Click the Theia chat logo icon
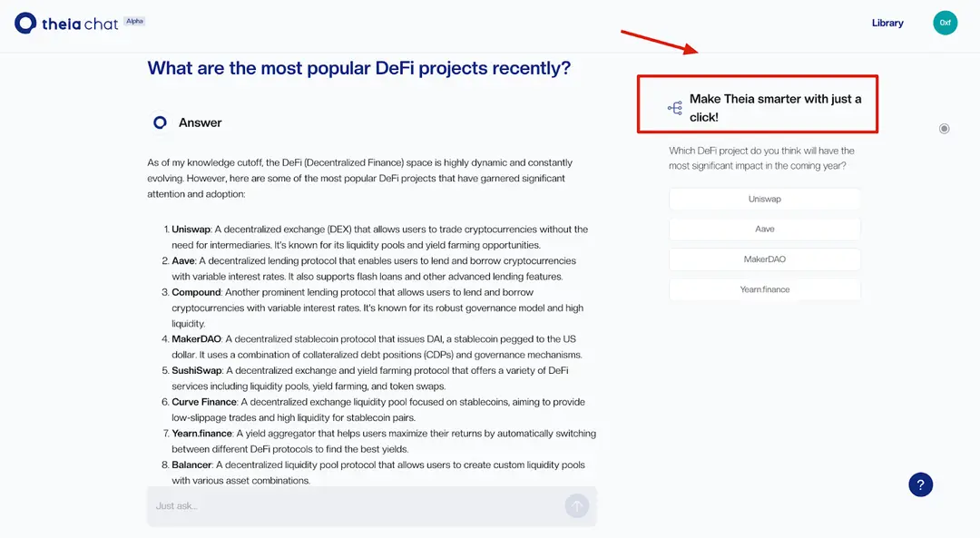The width and height of the screenshot is (980, 538). click(25, 23)
